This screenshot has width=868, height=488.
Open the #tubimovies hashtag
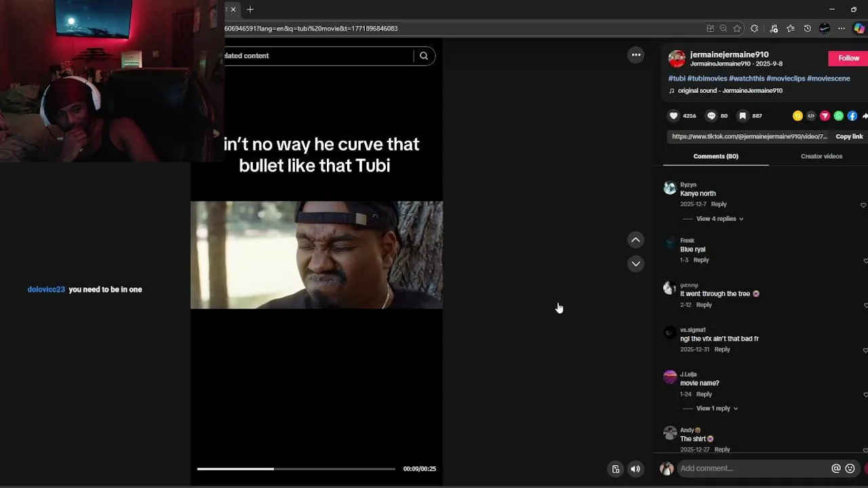707,79
